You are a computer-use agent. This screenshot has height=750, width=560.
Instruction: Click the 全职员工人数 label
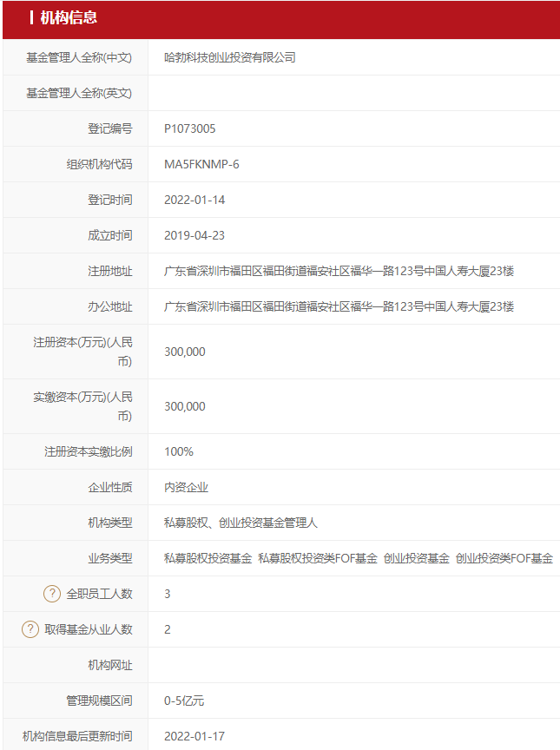coord(99,594)
